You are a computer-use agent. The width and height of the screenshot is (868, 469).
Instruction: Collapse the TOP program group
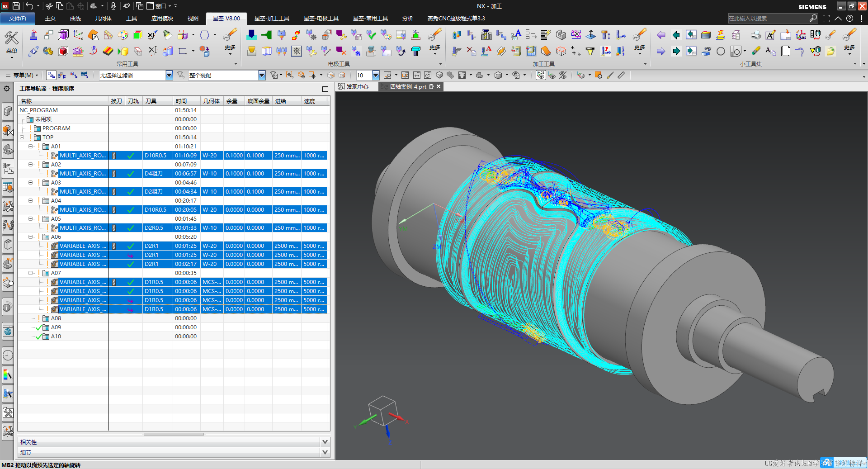click(22, 137)
